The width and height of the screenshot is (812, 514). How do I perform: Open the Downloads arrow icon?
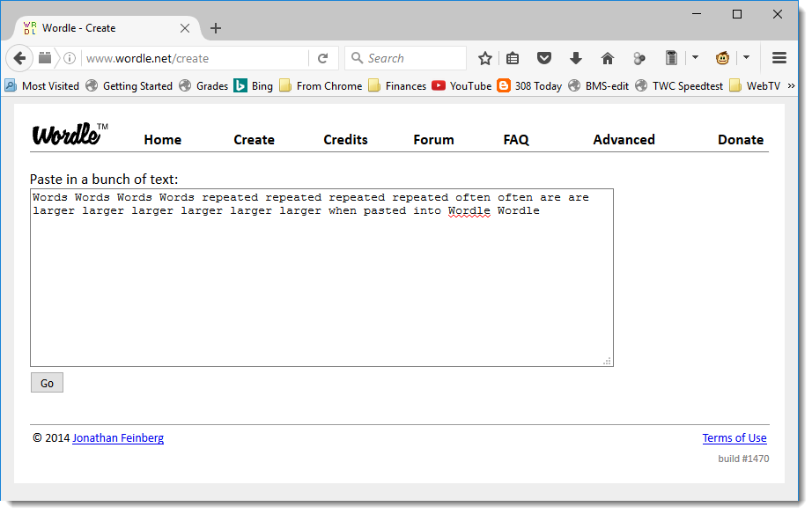tap(576, 58)
